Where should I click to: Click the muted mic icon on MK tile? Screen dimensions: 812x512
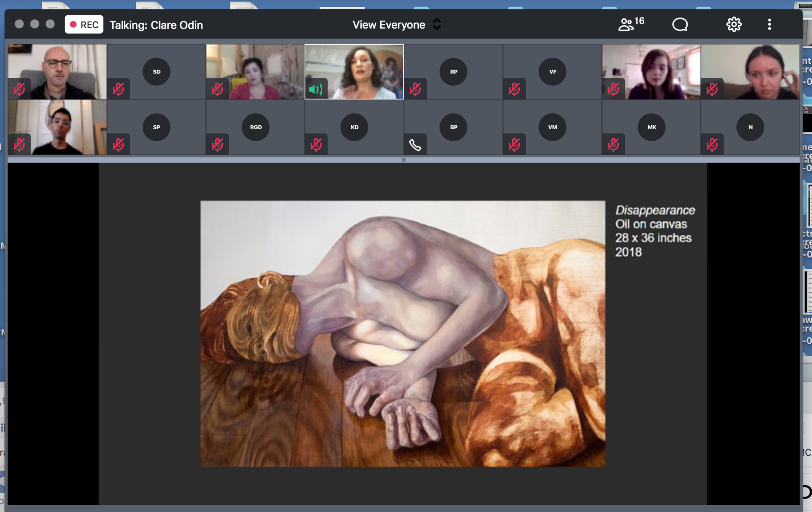click(x=613, y=145)
